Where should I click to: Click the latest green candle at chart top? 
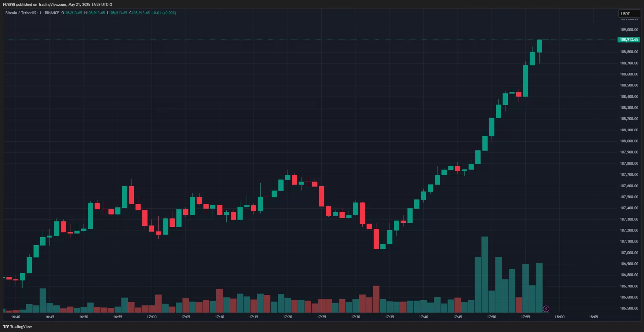point(539,46)
